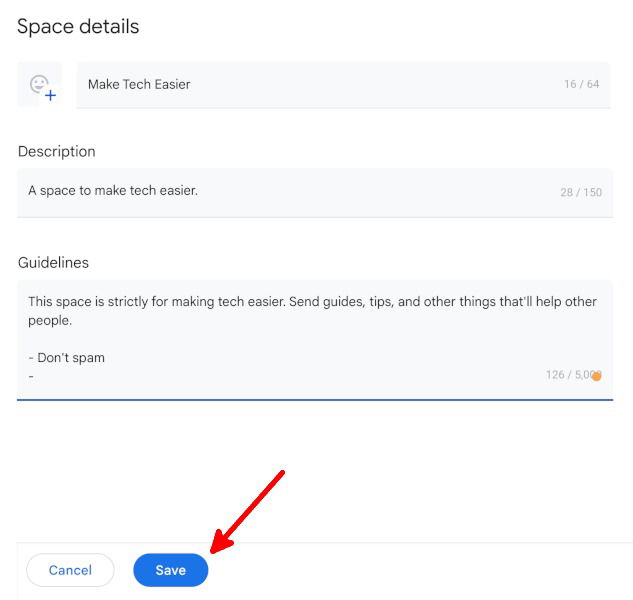Click 'A space to make tech easier.' text
The image size is (633, 600).
point(113,191)
